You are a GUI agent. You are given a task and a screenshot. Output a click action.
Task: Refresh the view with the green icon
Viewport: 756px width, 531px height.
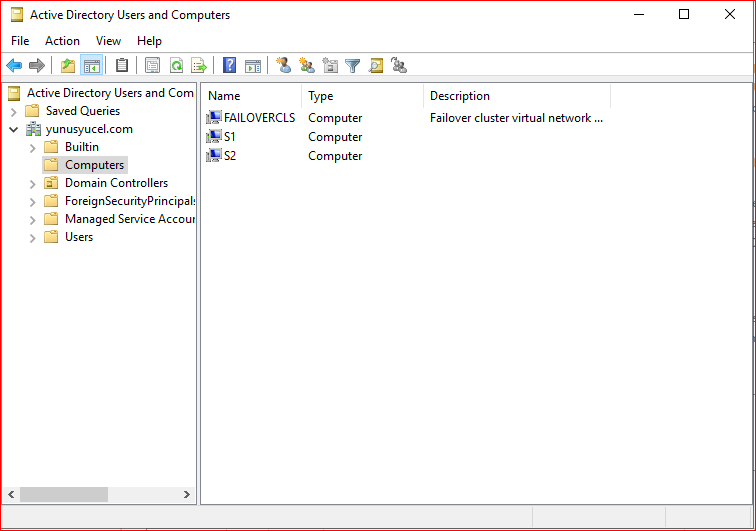tap(176, 65)
